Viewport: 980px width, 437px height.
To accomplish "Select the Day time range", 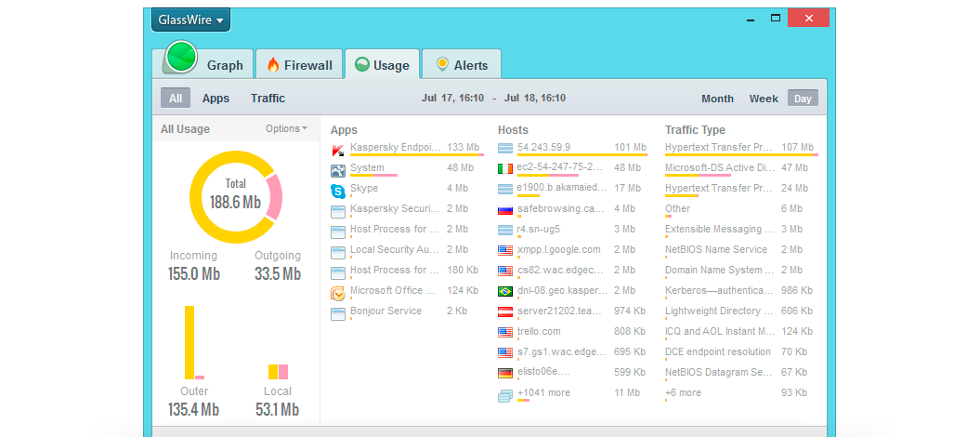I will coord(803,99).
